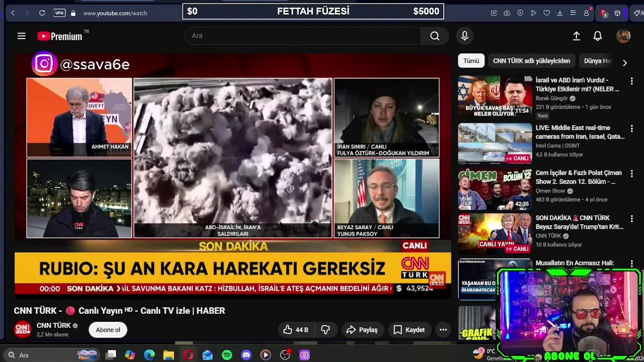Open Opera easy setup sliders icon
644x362 pixels.
[x=573, y=13]
